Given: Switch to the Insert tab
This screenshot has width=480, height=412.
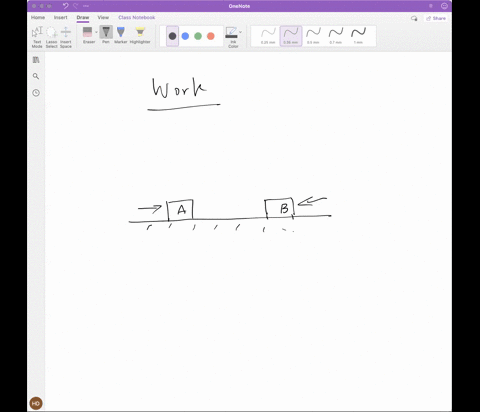Looking at the screenshot, I should 60,17.
